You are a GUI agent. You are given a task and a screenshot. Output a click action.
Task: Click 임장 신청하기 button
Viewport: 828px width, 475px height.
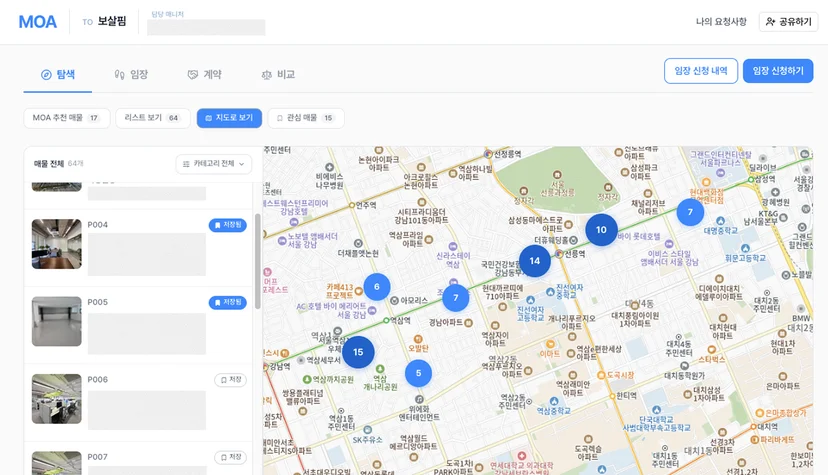pyautogui.click(x=778, y=71)
